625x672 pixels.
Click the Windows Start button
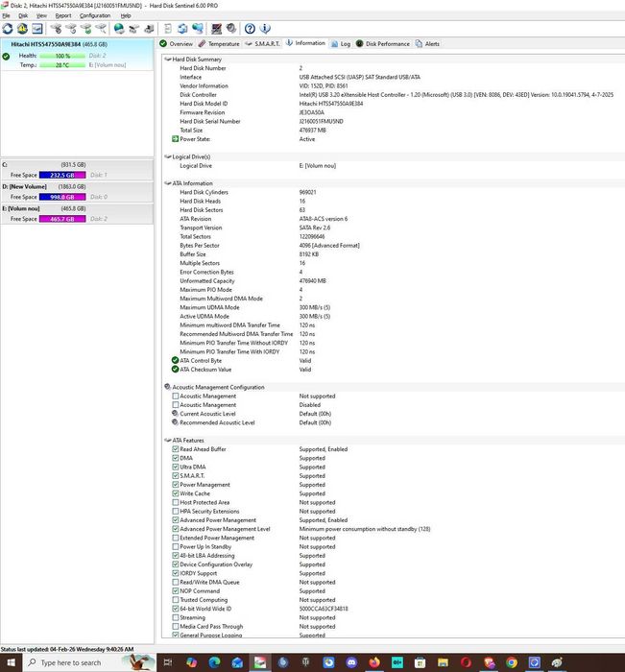click(11, 662)
